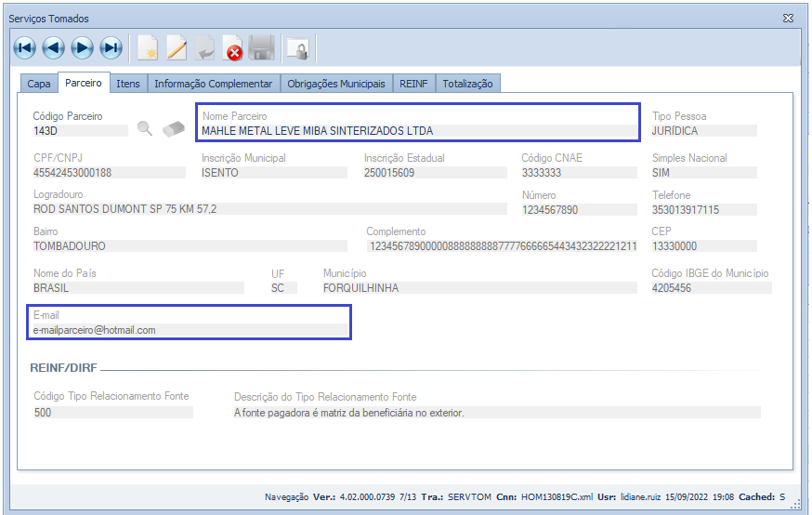Create a new record with the toolbar icon
Viewport: 812px width, 515px height.
[147, 47]
